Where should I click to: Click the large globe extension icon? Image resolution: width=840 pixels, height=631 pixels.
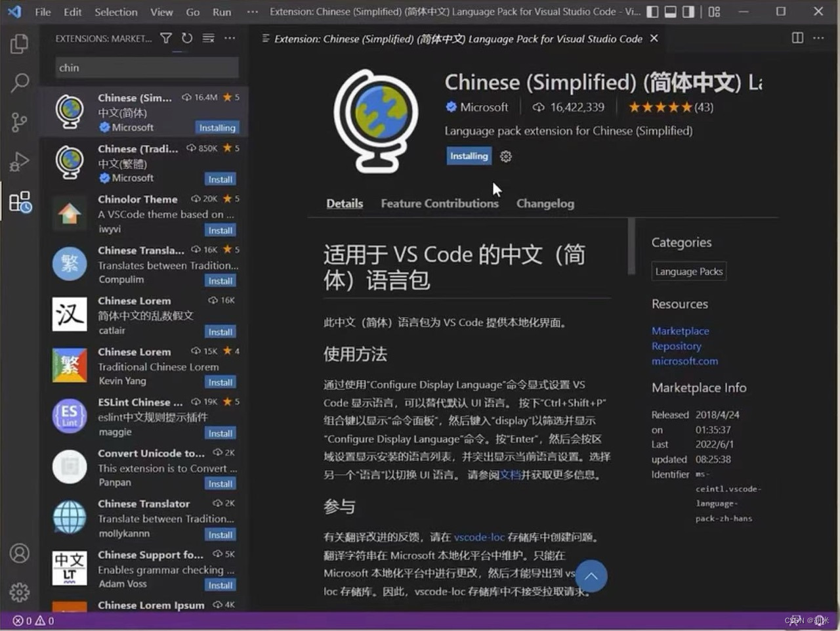tap(377, 121)
